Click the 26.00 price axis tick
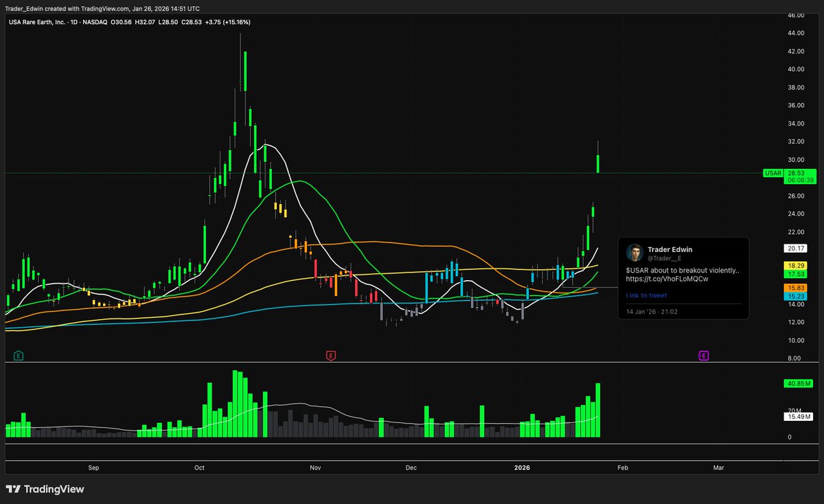 point(796,196)
